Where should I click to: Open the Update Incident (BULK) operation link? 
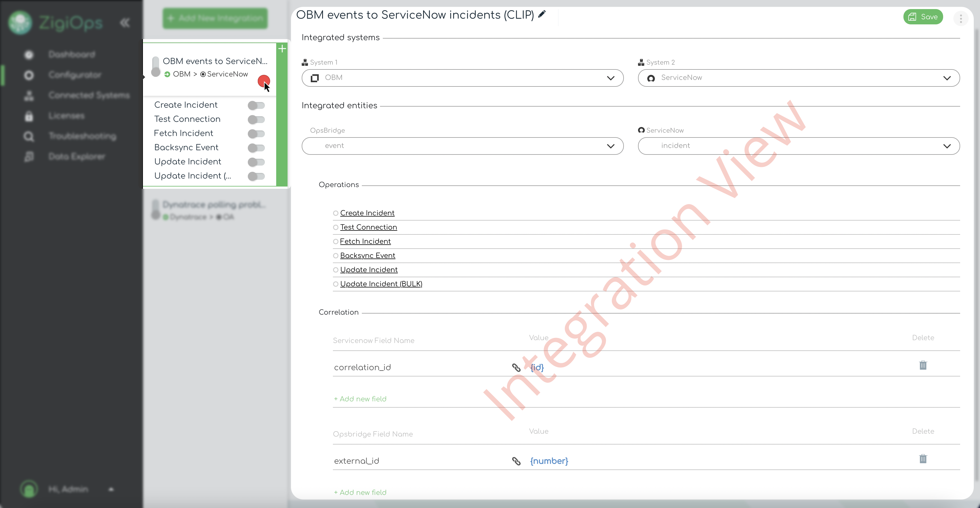coord(381,284)
